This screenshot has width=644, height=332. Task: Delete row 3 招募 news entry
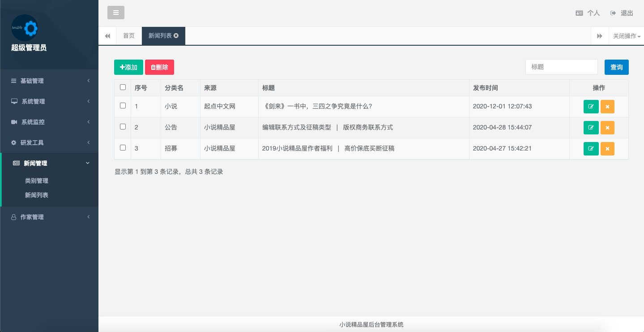tap(607, 148)
